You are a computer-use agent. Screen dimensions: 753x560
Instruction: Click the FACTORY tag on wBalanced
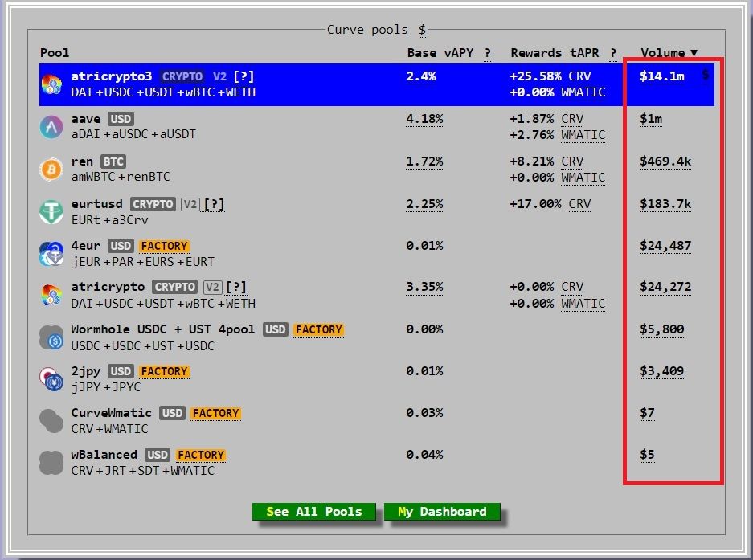click(201, 455)
